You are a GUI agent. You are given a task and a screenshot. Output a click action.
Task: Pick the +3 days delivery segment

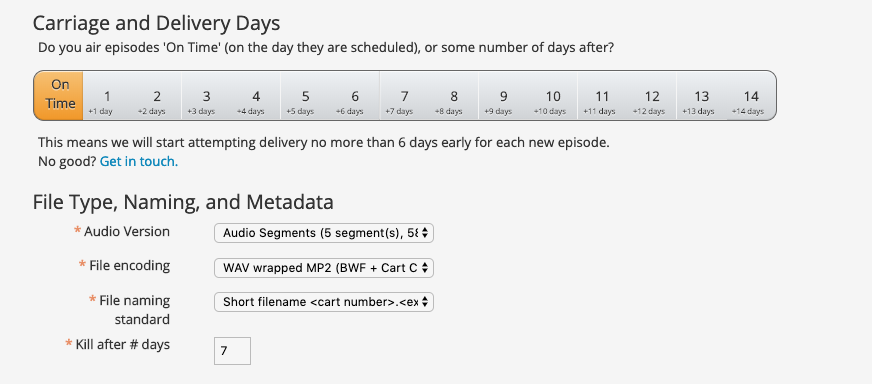pos(206,95)
